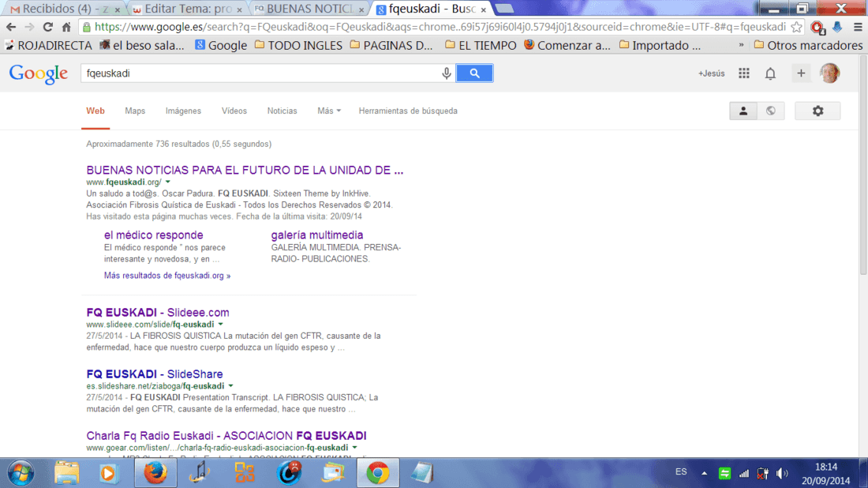Click the red extension icon beside the star

coord(817,27)
